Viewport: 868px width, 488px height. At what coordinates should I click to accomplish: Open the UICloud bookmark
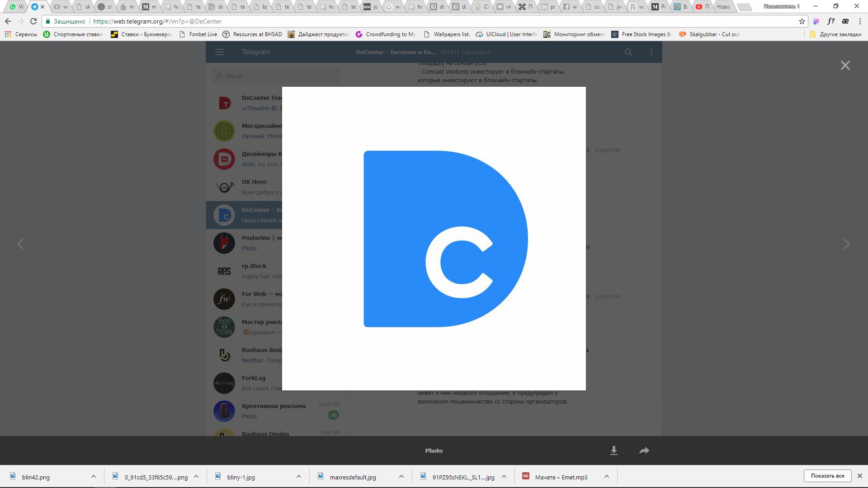pos(506,34)
